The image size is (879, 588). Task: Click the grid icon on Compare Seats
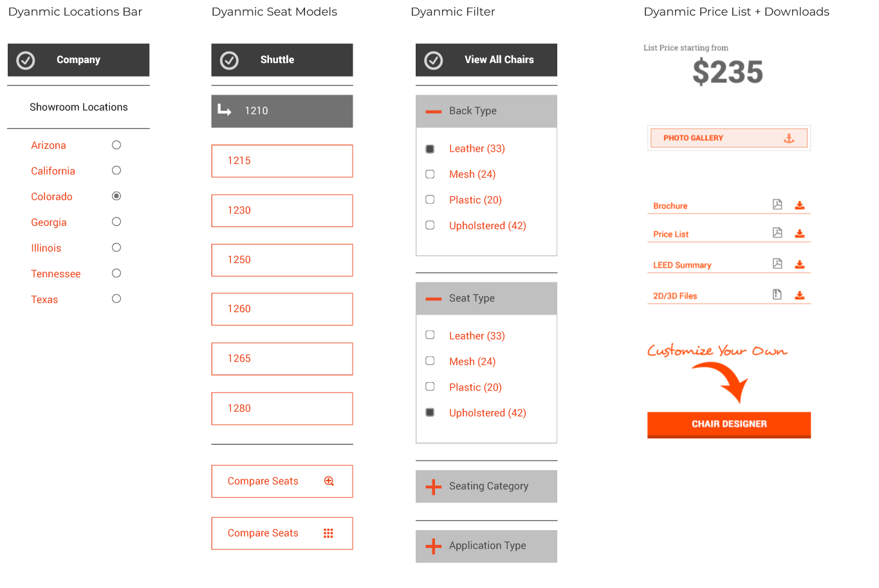coord(328,533)
